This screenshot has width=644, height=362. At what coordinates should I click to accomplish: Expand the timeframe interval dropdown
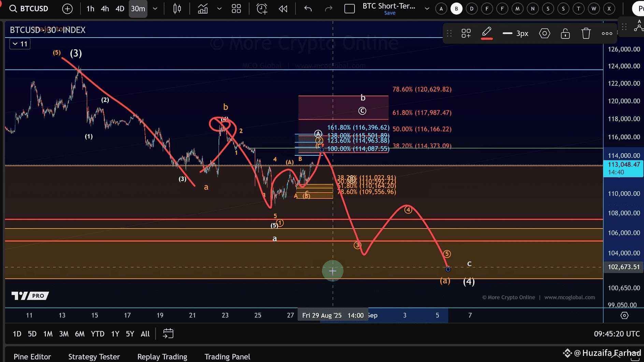(155, 9)
